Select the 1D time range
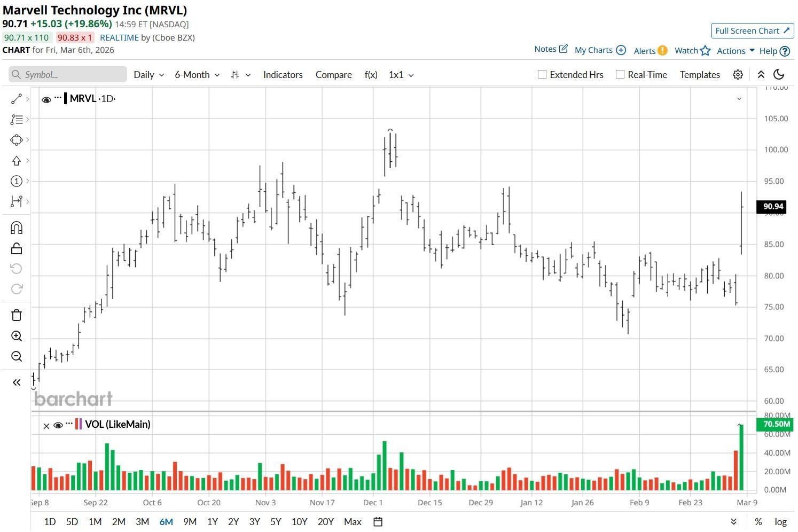This screenshot has height=532, width=798. 50,522
